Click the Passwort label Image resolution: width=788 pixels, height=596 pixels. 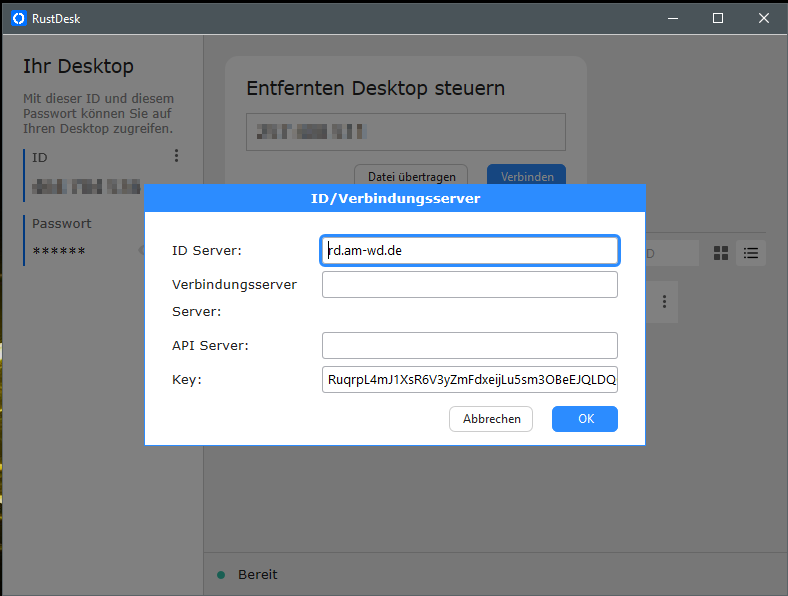61,224
